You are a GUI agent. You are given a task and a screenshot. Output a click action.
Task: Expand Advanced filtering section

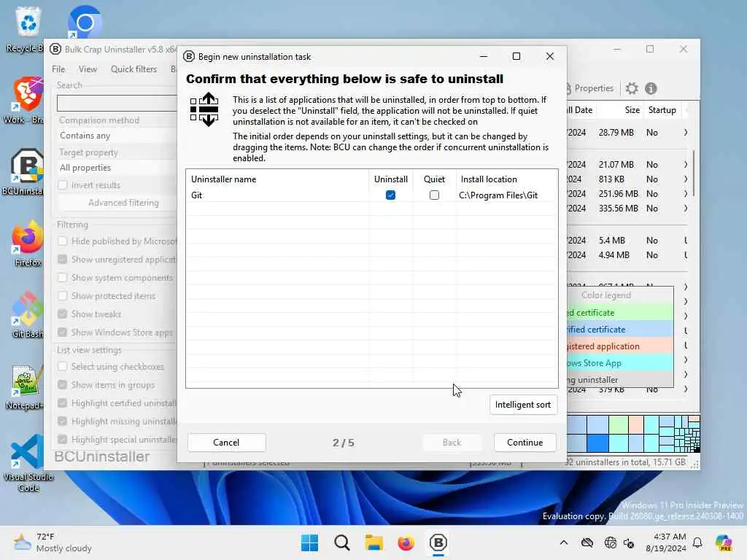123,203
